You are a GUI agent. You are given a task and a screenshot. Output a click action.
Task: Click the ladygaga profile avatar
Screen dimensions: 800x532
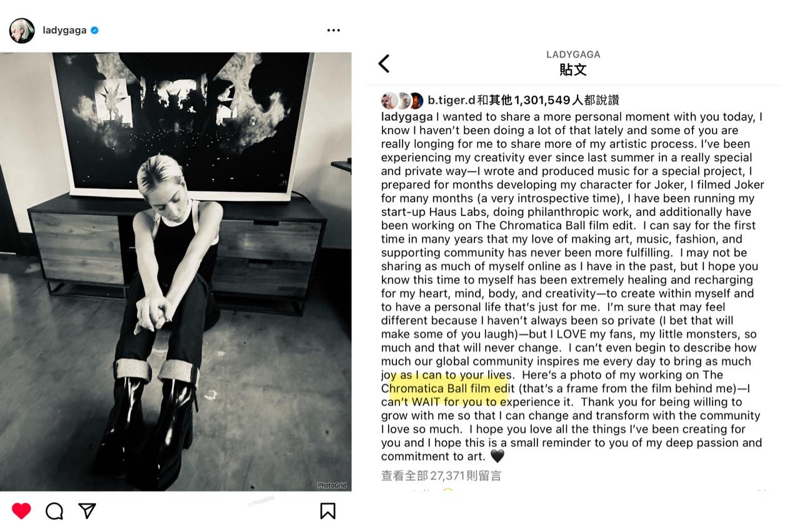pyautogui.click(x=22, y=30)
